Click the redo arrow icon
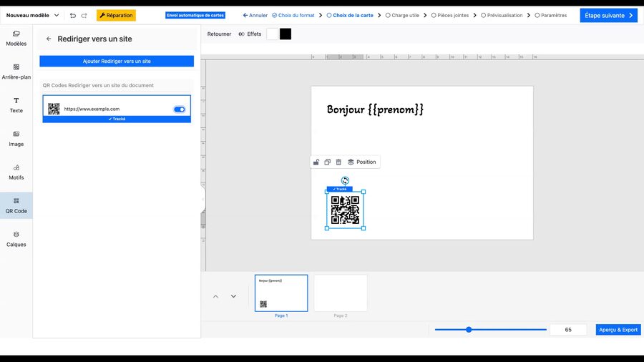 84,16
